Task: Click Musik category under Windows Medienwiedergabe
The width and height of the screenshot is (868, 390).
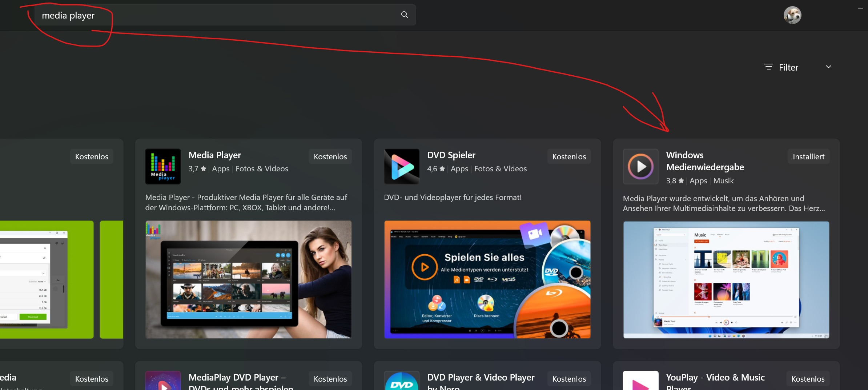Action: point(723,181)
